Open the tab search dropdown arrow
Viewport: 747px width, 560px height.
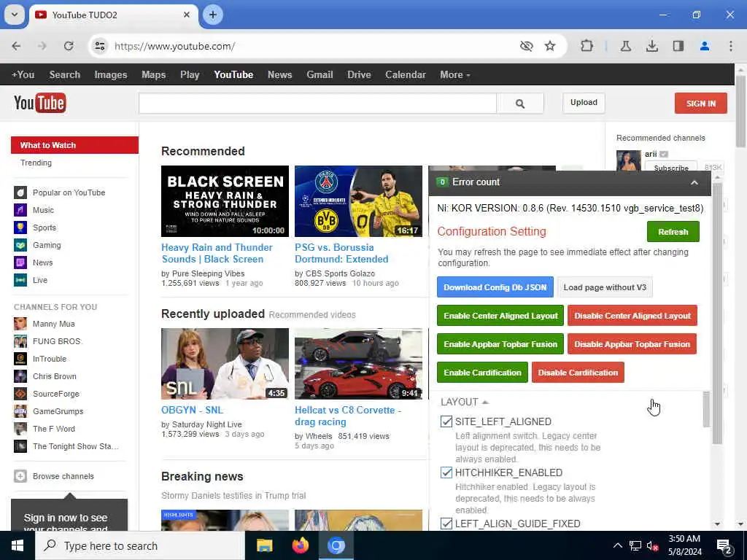click(x=15, y=15)
